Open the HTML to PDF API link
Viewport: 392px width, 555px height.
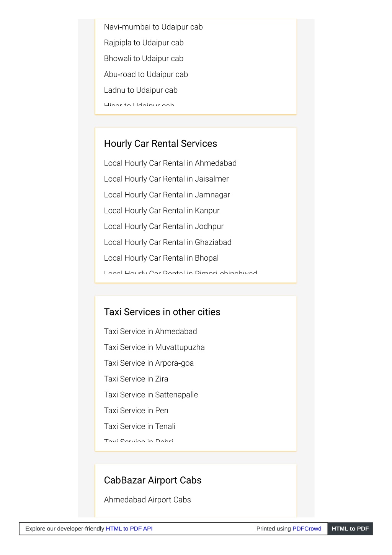pos(129,529)
